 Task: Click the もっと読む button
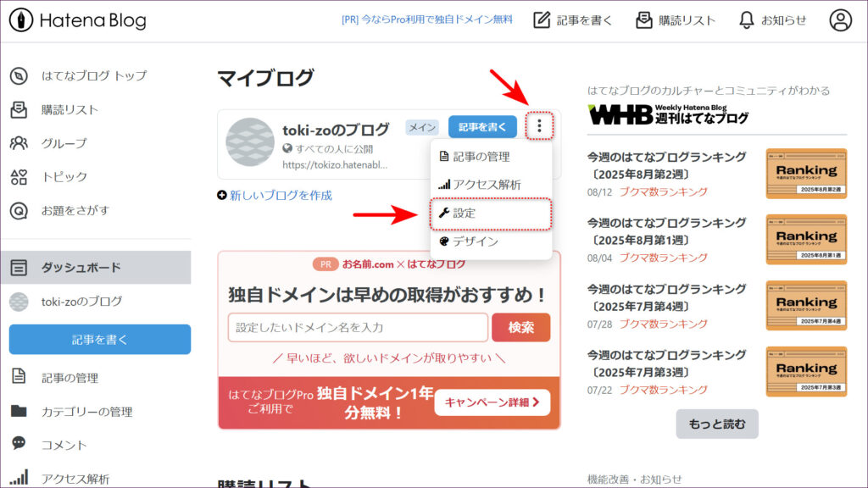716,424
